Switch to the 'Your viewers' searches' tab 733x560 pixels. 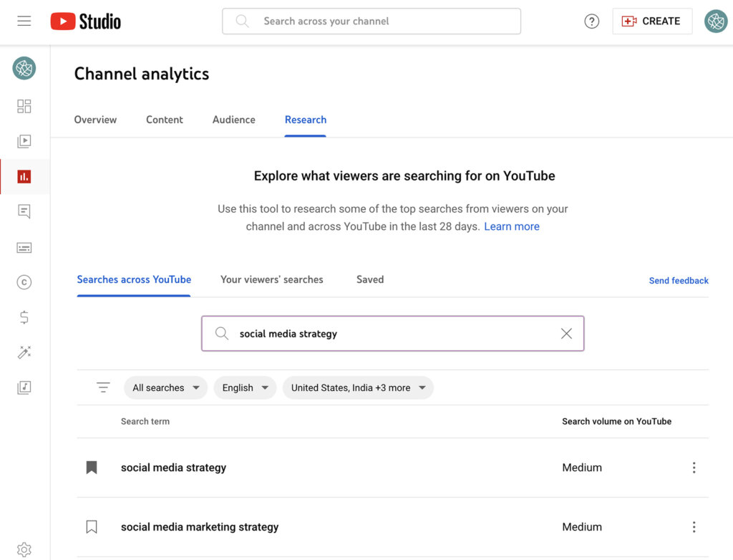click(272, 279)
